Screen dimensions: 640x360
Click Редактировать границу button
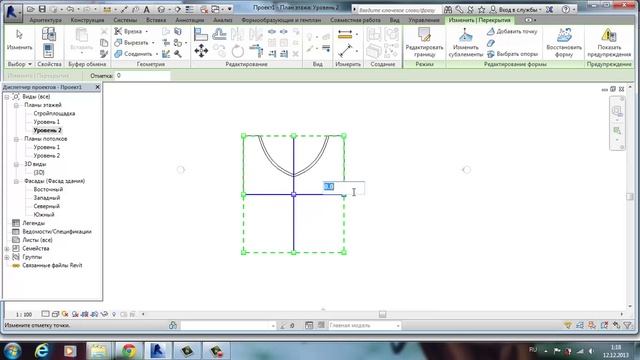(424, 42)
